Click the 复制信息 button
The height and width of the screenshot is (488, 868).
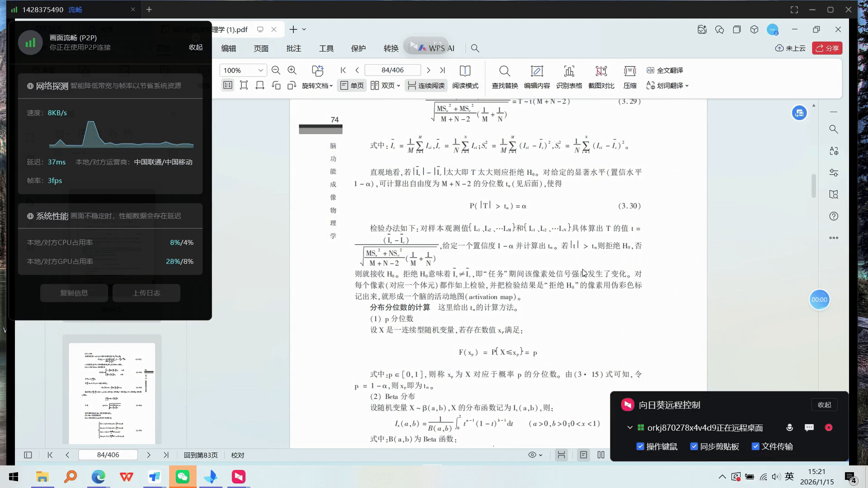pos(74,293)
